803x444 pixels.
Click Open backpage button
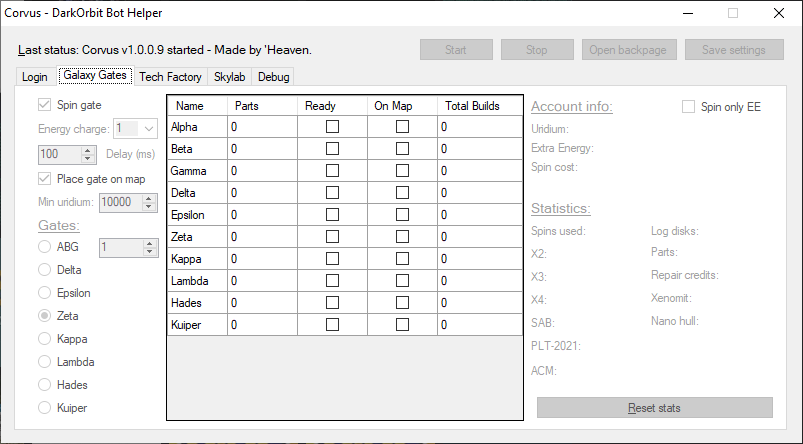point(629,50)
